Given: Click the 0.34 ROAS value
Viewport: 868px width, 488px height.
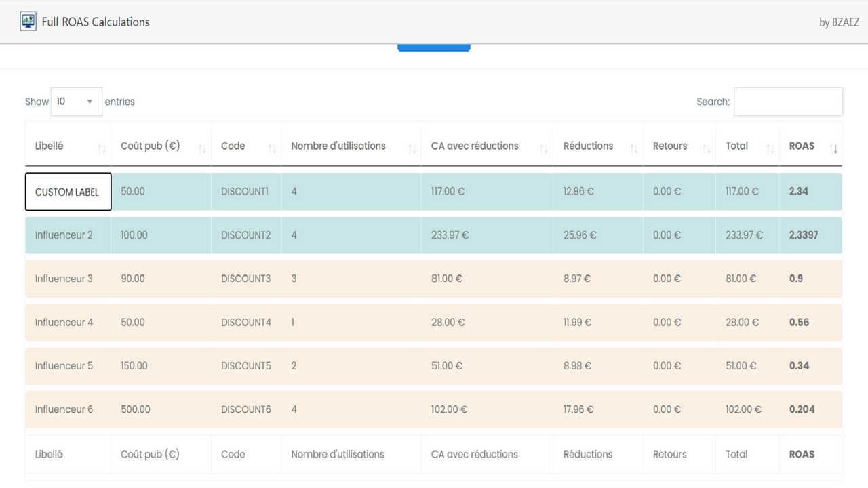Looking at the screenshot, I should click(800, 366).
